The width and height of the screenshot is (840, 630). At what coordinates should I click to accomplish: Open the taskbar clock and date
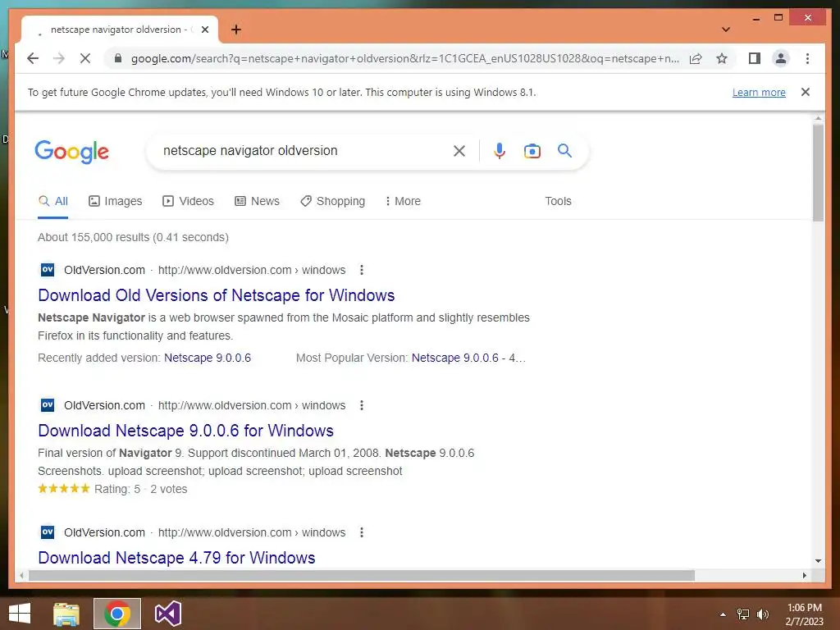click(x=804, y=614)
